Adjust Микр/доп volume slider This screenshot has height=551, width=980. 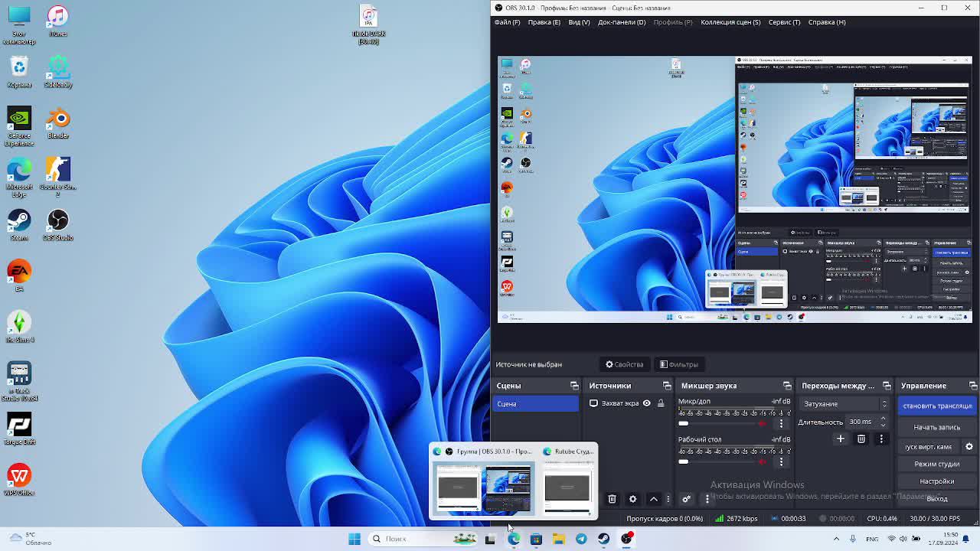[717, 423]
